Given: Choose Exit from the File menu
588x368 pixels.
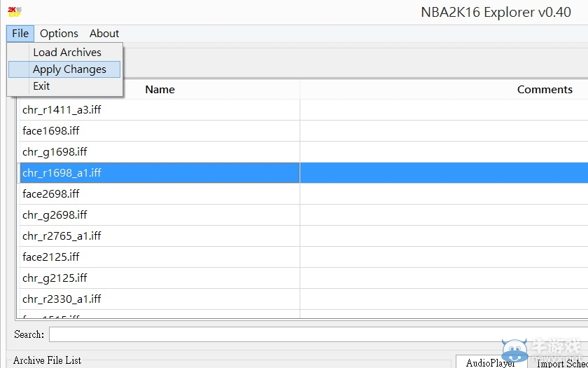Looking at the screenshot, I should coord(64,86).
